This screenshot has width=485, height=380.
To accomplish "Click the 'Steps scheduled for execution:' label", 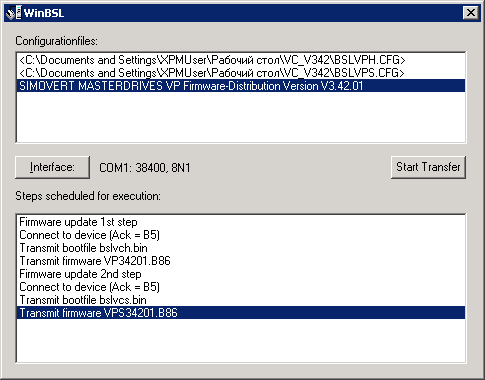I will tap(88, 196).
